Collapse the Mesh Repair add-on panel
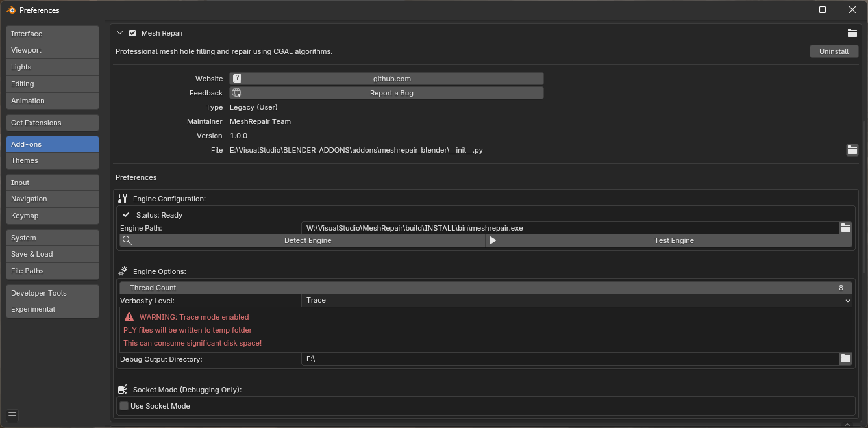This screenshot has height=428, width=868. coord(119,32)
